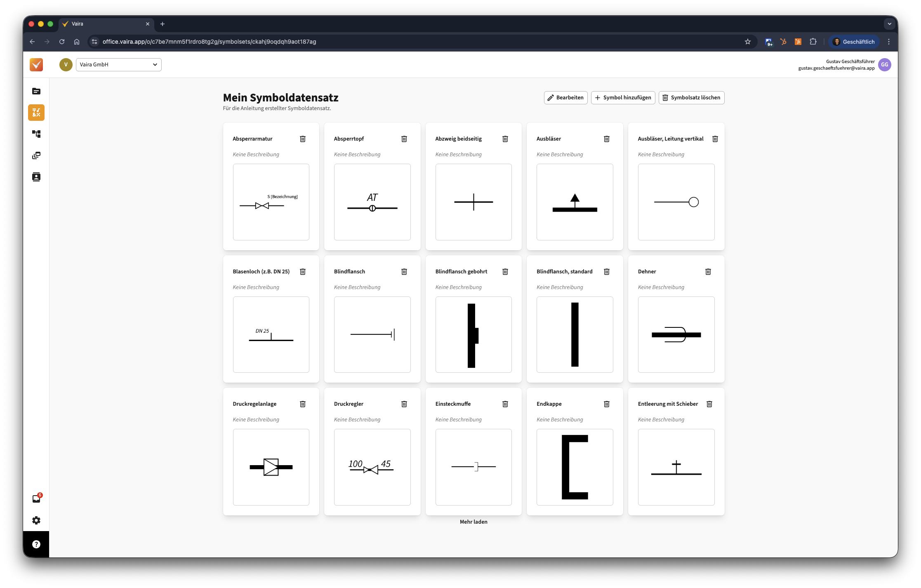The image size is (921, 588).
Task: Click the Mehr laden link
Action: click(473, 522)
